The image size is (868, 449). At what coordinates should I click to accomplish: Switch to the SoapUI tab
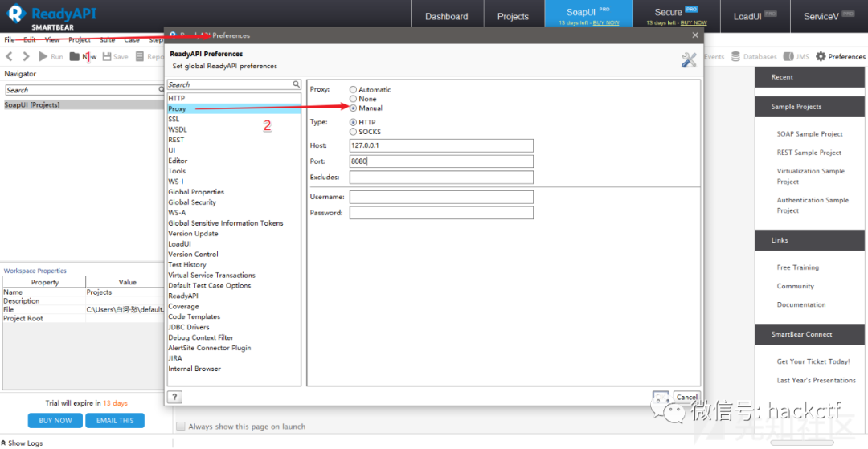click(x=588, y=12)
